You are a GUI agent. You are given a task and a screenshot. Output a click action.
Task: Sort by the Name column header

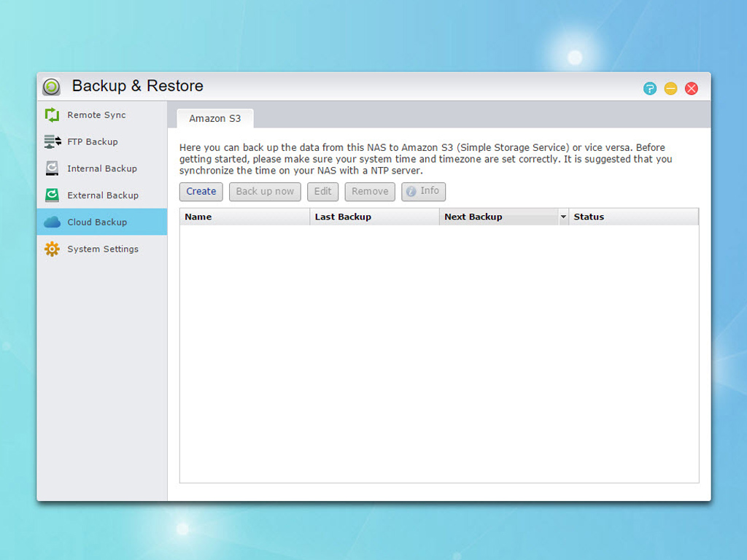[245, 217]
